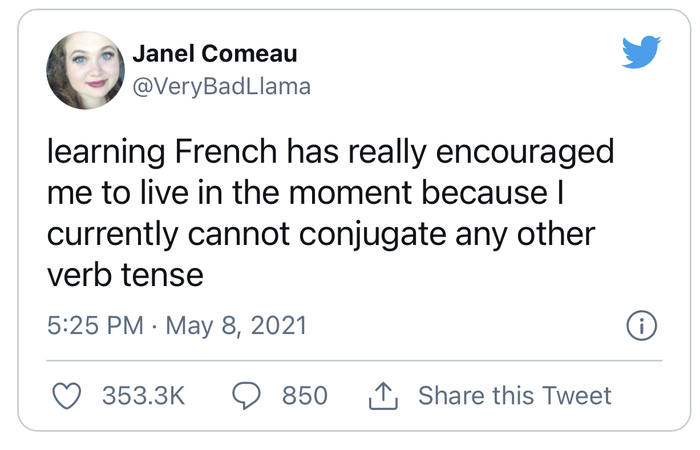Click the line 'currently cannot conjugate any other'
The width and height of the screenshot is (700, 450).
[321, 233]
